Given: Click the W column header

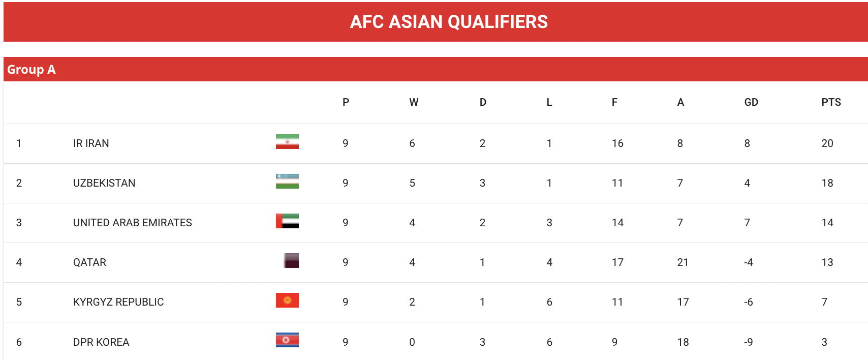Looking at the screenshot, I should 414,102.
